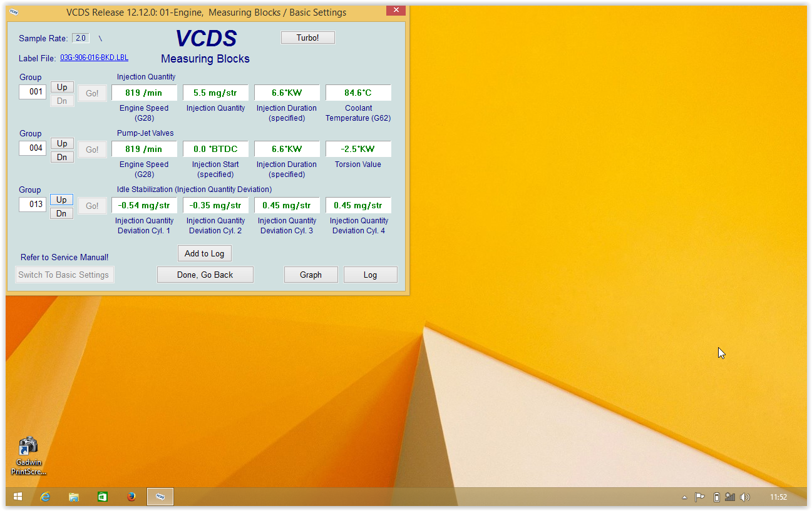Open label file 03G-906-016-BKD.LBL link
This screenshot has height=511, width=812.
tap(94, 58)
